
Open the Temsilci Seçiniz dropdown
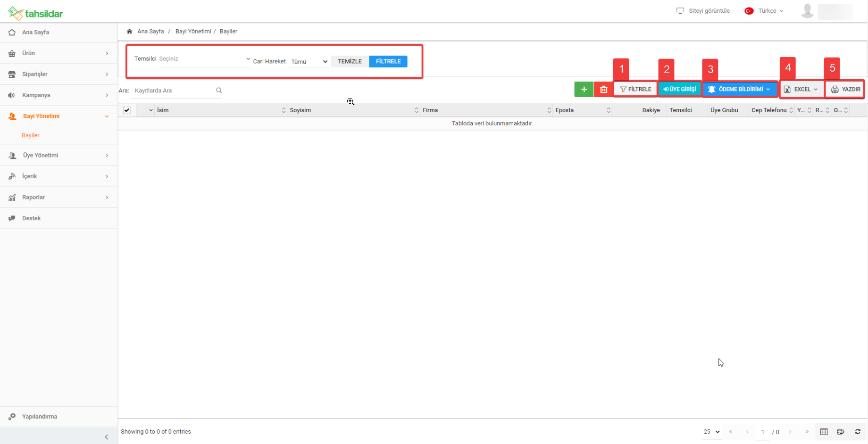click(204, 59)
